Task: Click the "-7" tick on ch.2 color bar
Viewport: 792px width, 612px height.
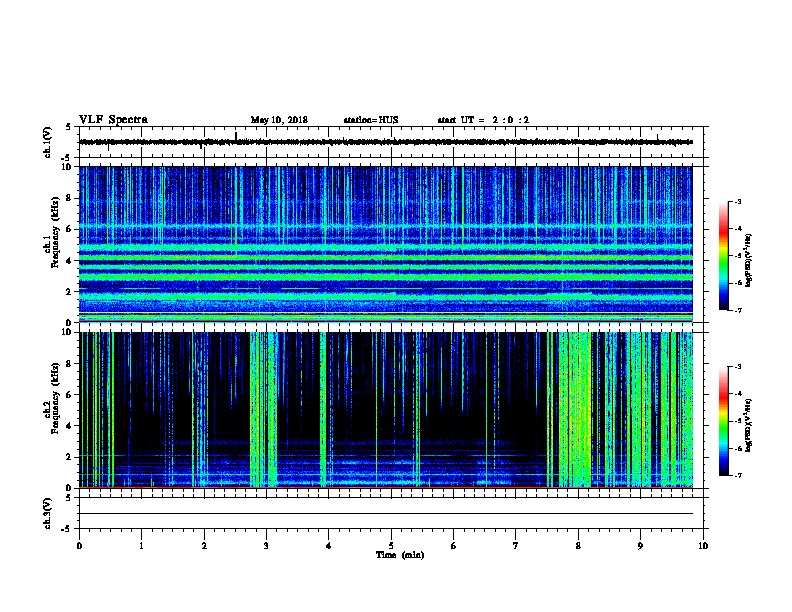Action: pyautogui.click(x=737, y=476)
